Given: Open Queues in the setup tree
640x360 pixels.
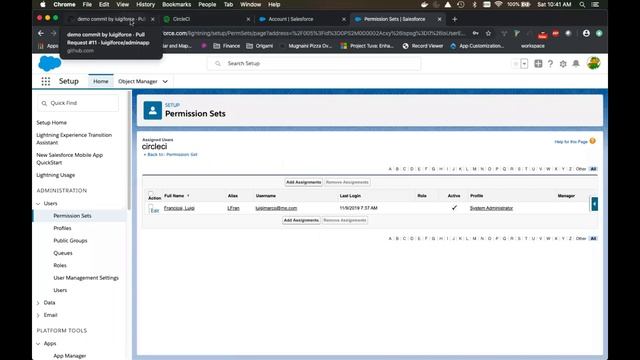Looking at the screenshot, I should click(x=63, y=253).
